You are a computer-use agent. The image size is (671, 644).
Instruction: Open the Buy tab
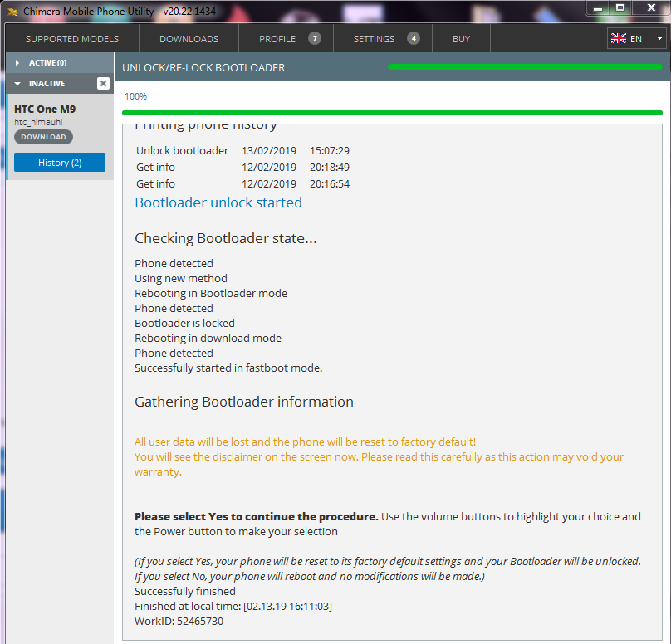tap(462, 39)
